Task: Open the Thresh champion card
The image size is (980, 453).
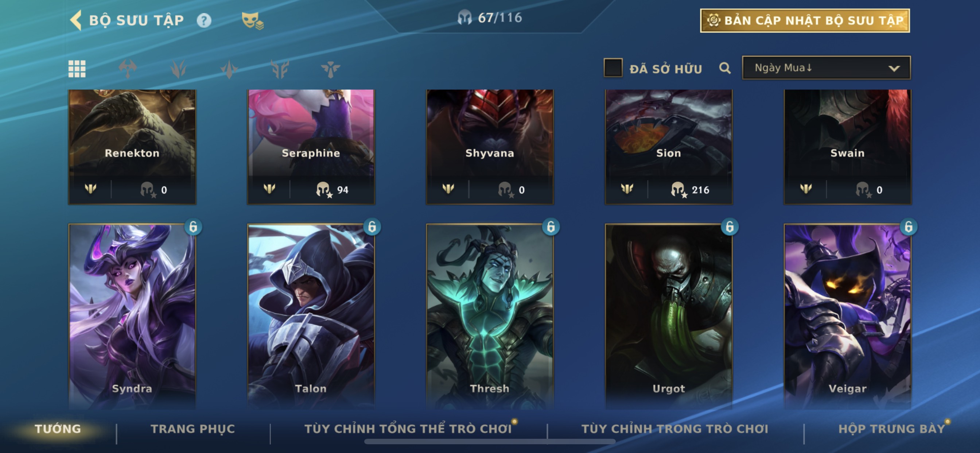Action: click(490, 316)
